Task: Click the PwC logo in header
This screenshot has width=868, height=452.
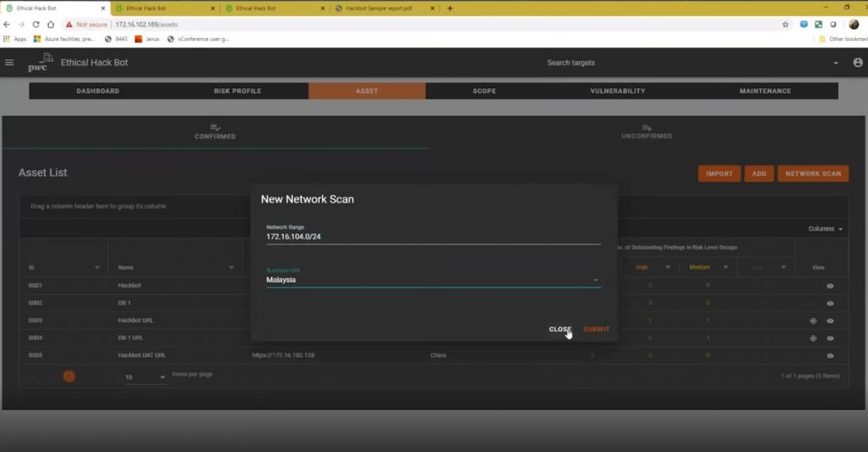Action: 37,64
